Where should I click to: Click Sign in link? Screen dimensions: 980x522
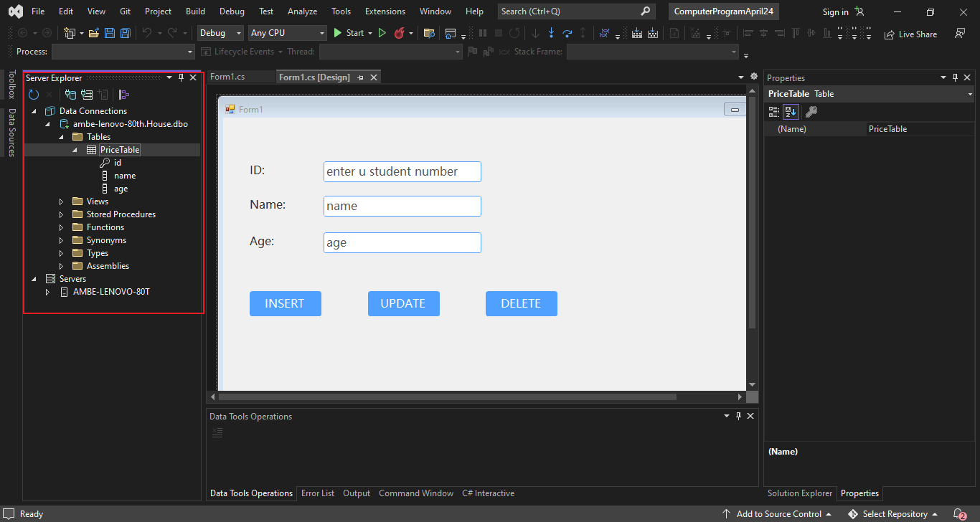tap(835, 11)
